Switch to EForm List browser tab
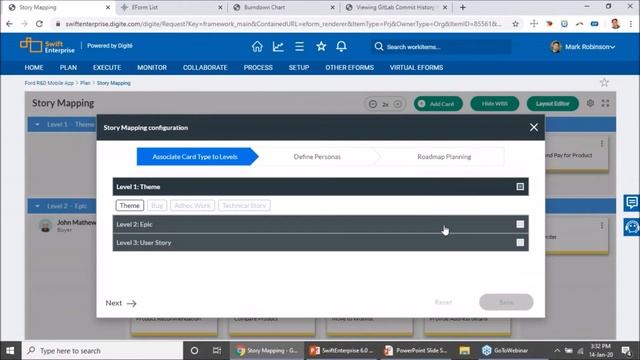The image size is (640, 360). click(171, 7)
